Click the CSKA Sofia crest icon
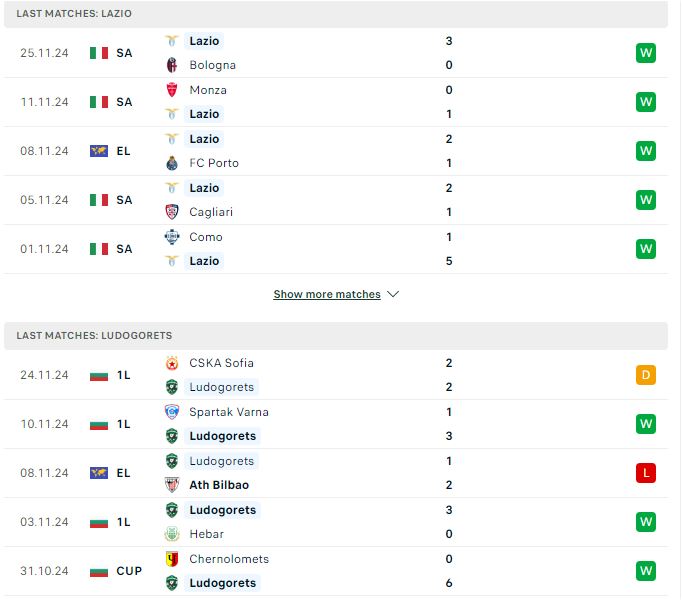Screen dimensions: 682x600 [x=172, y=363]
